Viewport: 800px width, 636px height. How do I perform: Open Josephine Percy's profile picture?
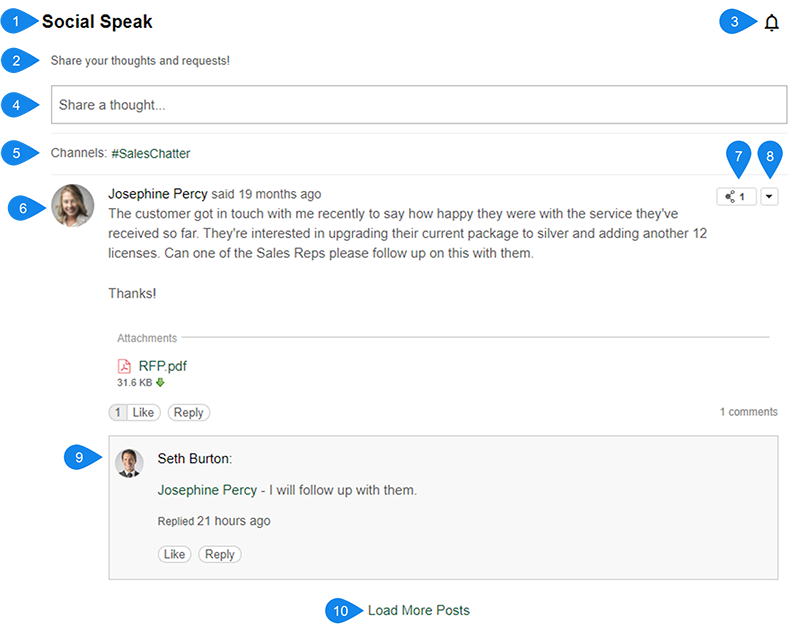tap(73, 206)
